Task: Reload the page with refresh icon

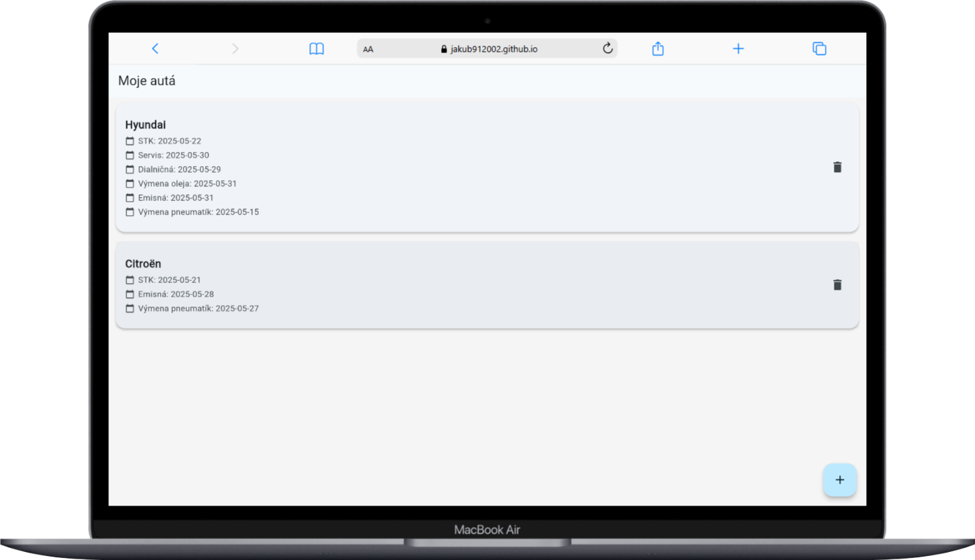Action: point(607,48)
